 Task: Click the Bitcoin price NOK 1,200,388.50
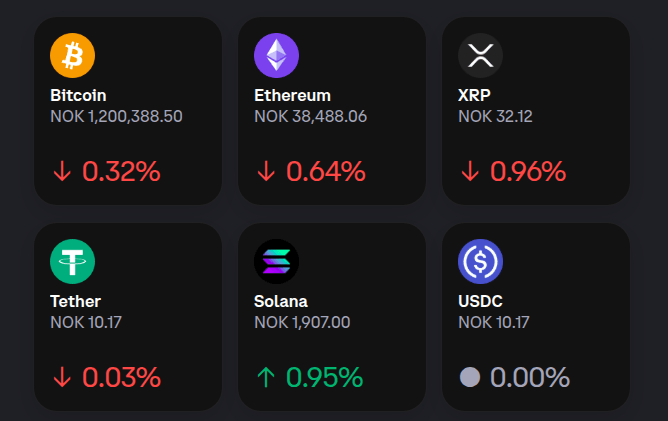pyautogui.click(x=116, y=116)
